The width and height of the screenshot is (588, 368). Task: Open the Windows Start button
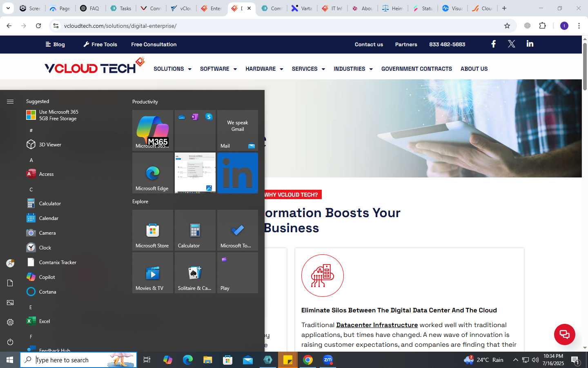[x=10, y=360]
